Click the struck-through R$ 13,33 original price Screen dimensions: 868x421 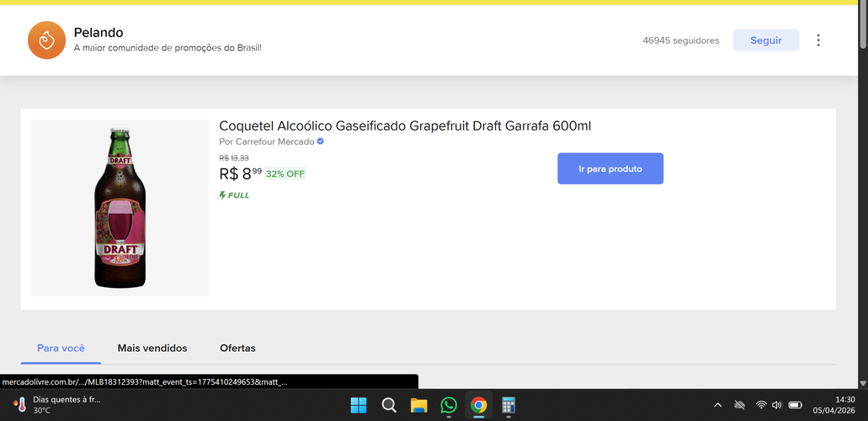click(234, 158)
